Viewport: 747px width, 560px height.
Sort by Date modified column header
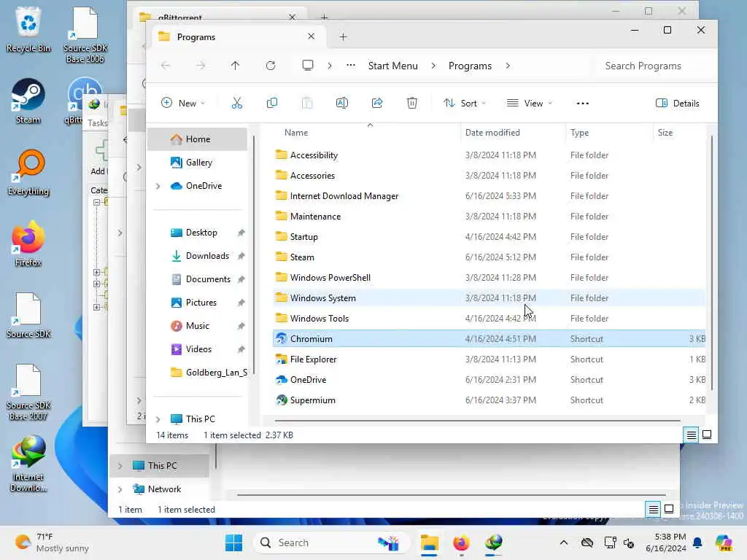click(513, 133)
